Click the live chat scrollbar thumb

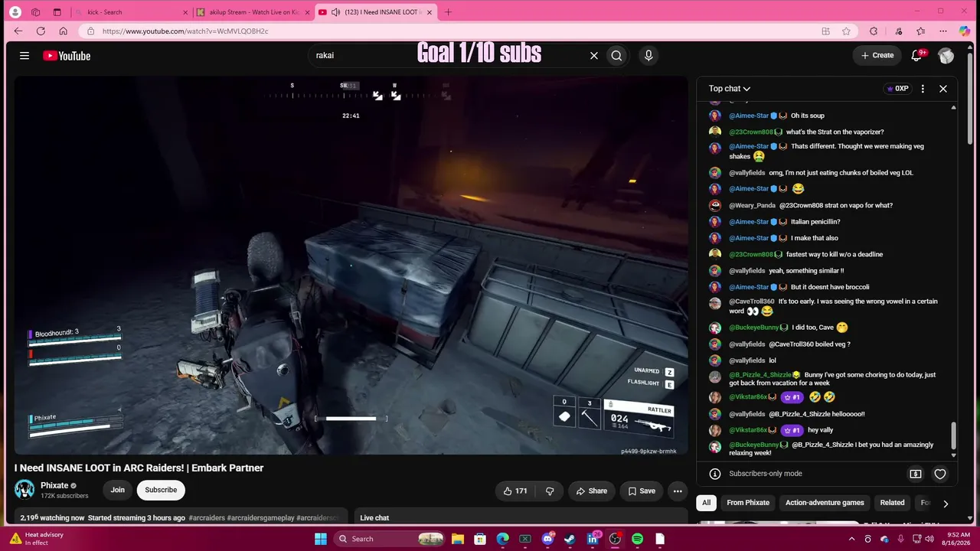click(x=953, y=435)
